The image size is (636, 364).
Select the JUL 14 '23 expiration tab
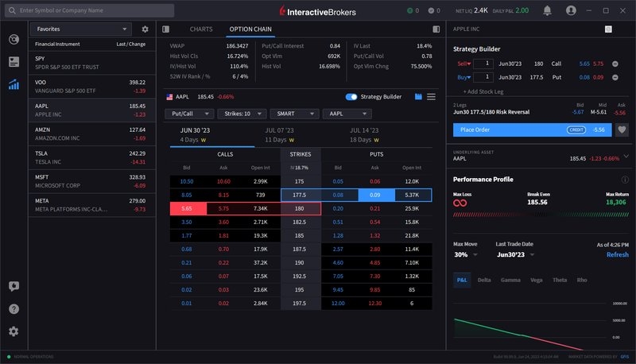pos(364,135)
